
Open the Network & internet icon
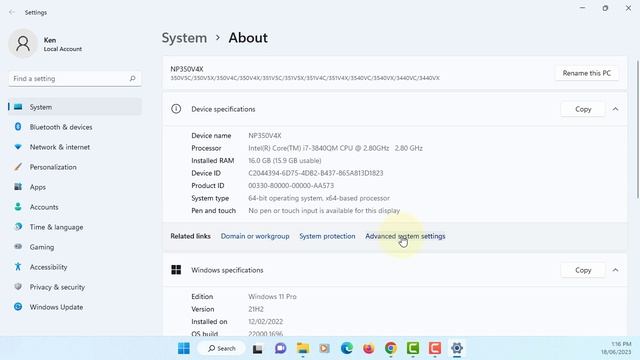click(x=18, y=147)
